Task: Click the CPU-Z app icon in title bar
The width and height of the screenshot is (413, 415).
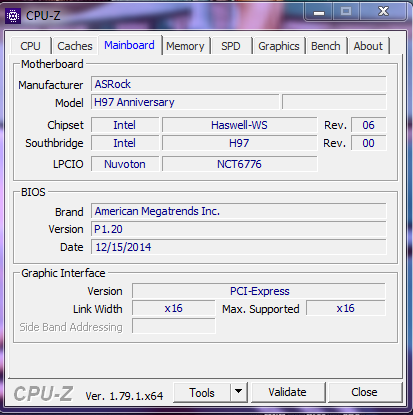Action: [13, 16]
